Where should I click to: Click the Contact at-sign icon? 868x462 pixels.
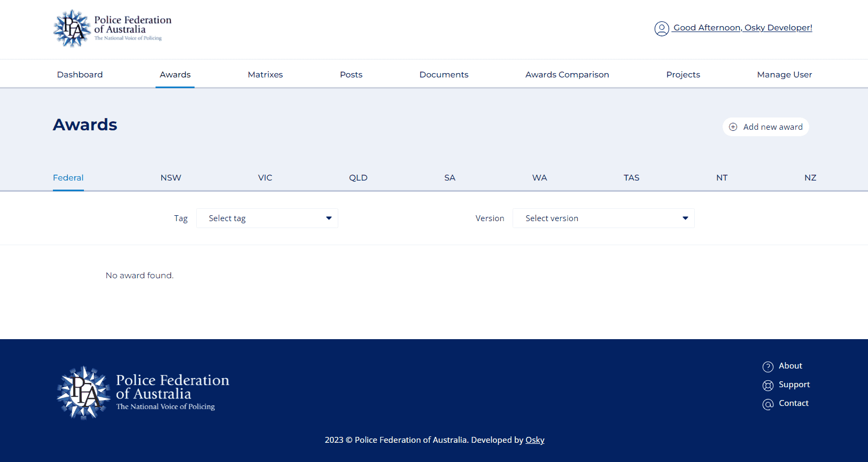[x=768, y=404]
